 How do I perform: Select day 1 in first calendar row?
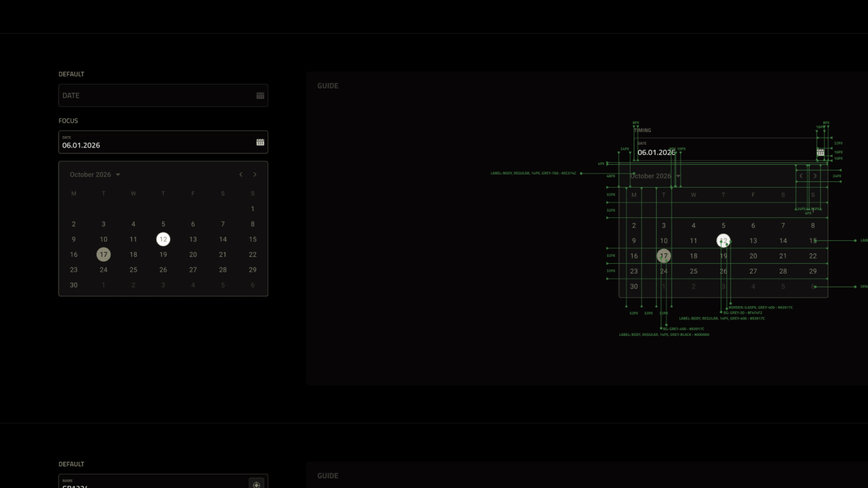(x=253, y=209)
